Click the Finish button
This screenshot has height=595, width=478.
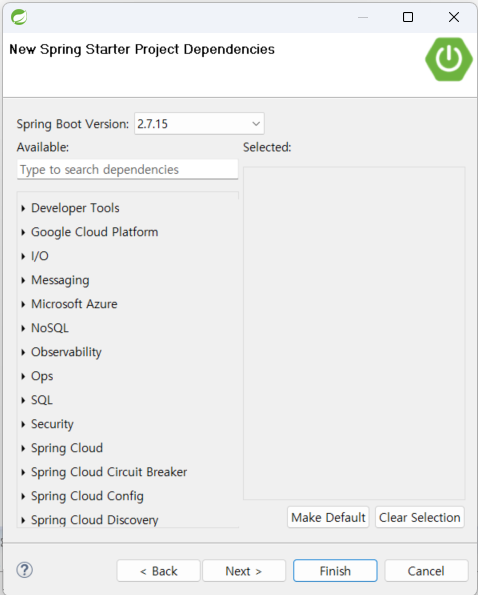[335, 571]
